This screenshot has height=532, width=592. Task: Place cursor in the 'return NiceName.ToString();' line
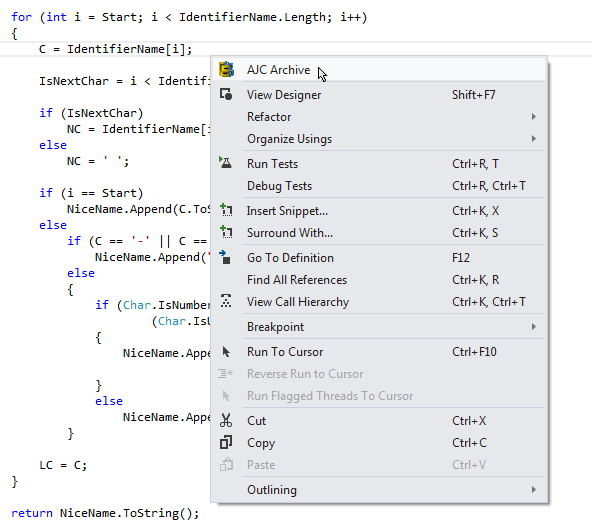pyautogui.click(x=105, y=513)
